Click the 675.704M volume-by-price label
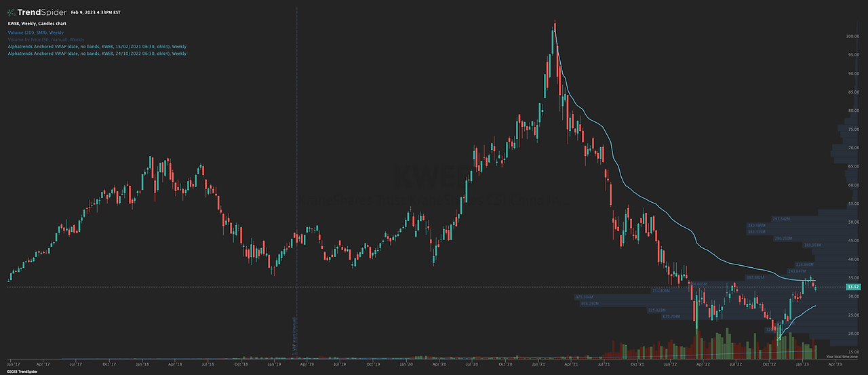Image resolution: width=868 pixels, height=375 pixels. (671, 316)
